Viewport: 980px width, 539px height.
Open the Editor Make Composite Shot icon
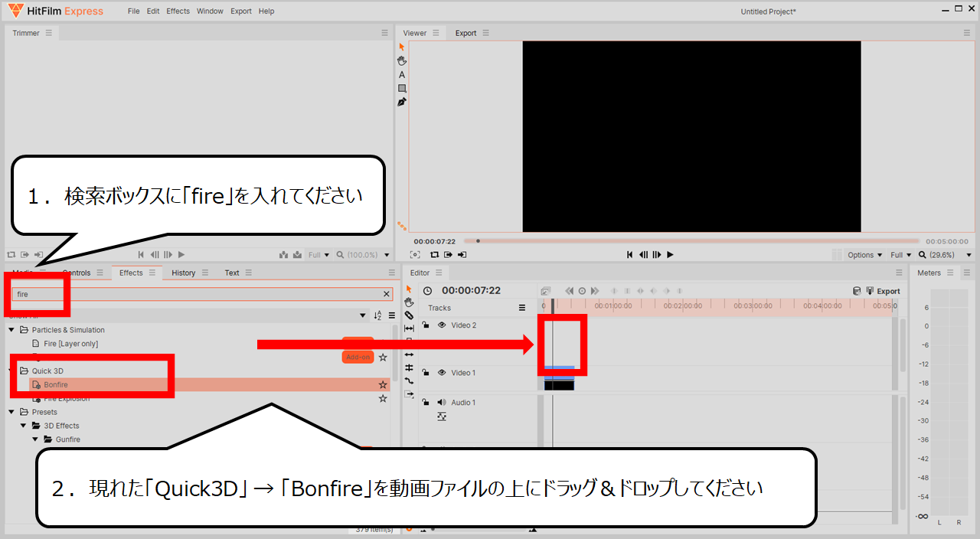click(545, 291)
